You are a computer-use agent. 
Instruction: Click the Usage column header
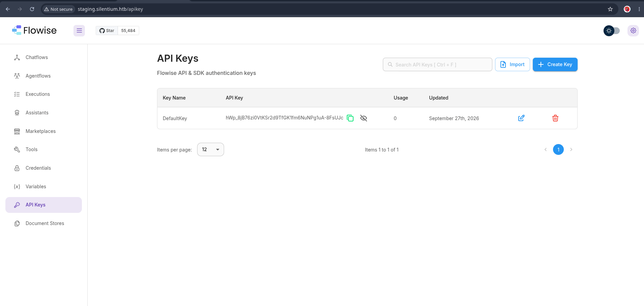coord(401,98)
